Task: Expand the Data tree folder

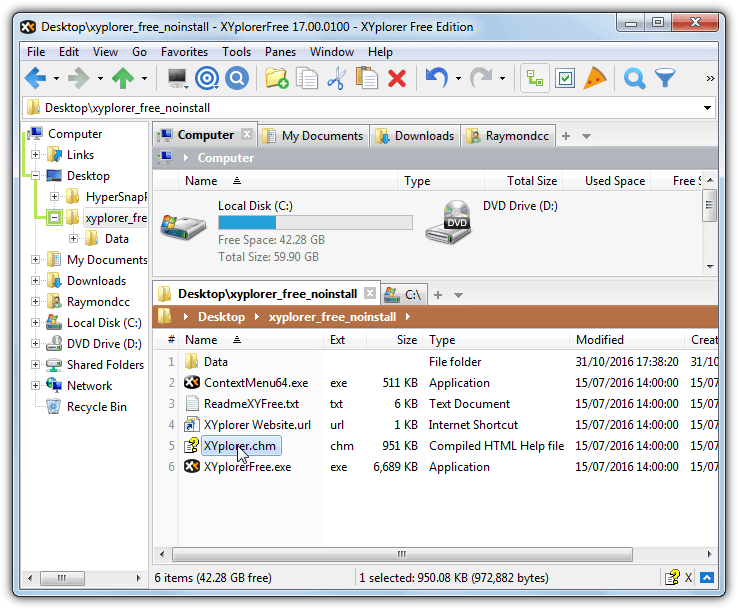Action: click(73, 239)
